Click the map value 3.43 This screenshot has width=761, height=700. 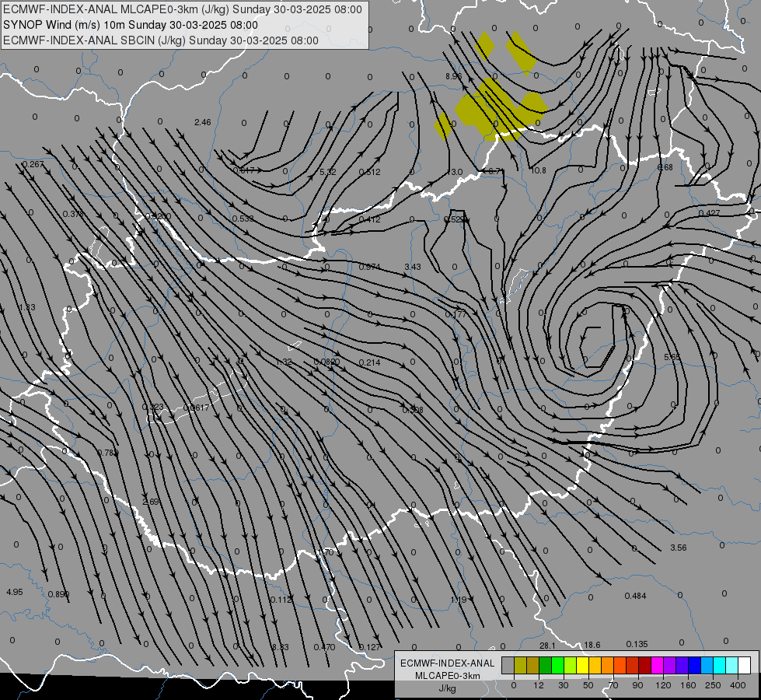tap(413, 268)
